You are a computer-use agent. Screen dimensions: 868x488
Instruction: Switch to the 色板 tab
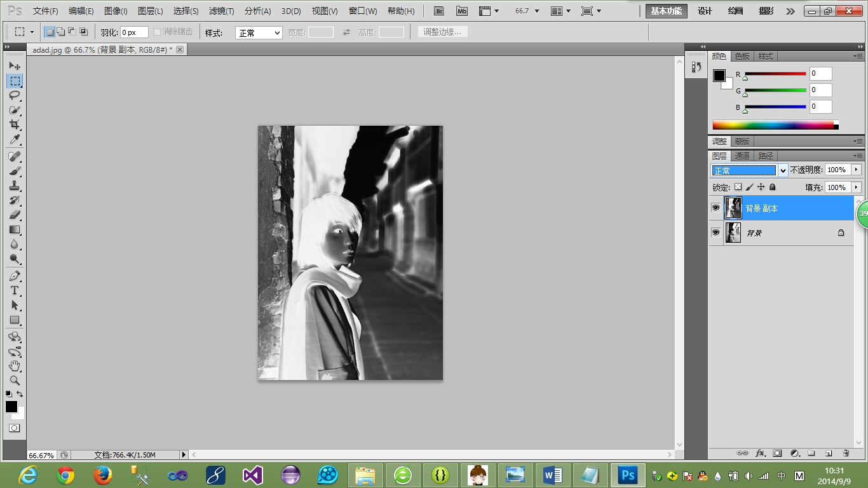point(742,56)
